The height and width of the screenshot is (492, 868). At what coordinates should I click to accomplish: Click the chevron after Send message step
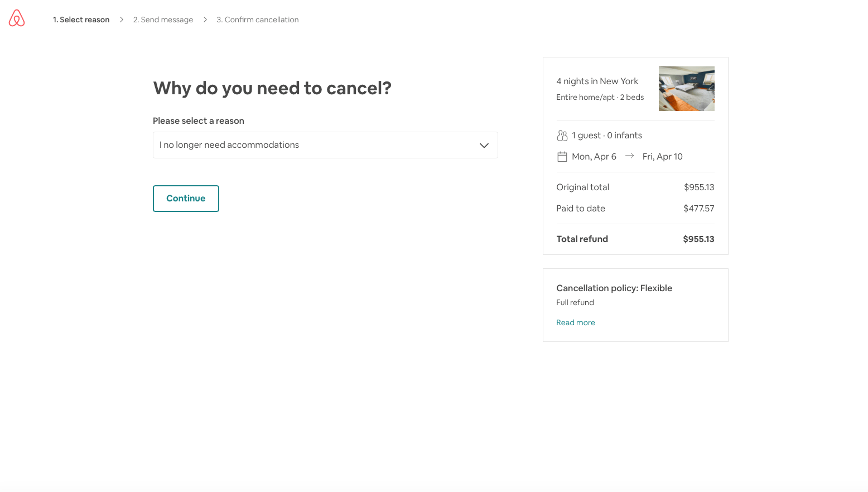[x=205, y=20]
